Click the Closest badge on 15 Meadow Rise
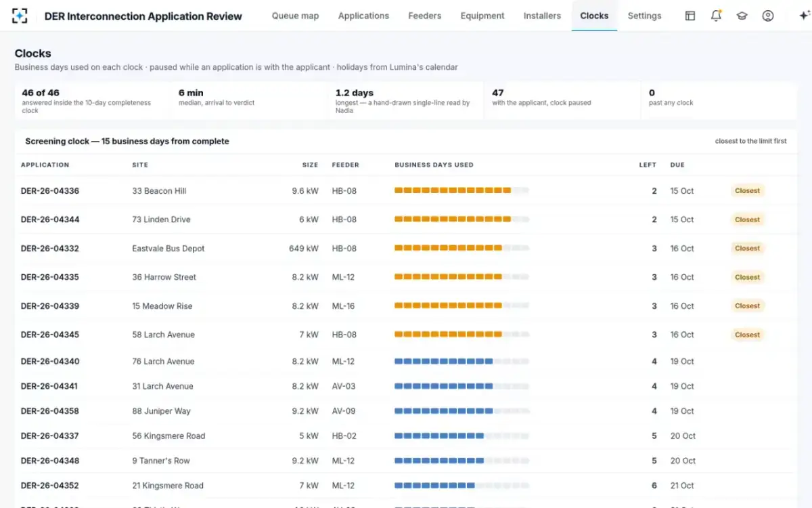This screenshot has height=508, width=812. pyautogui.click(x=747, y=306)
